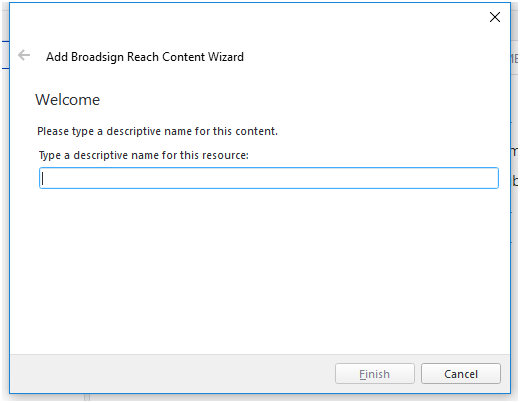Click the gray footer bar beside Finish
This screenshot has width=520, height=403.
(167, 374)
